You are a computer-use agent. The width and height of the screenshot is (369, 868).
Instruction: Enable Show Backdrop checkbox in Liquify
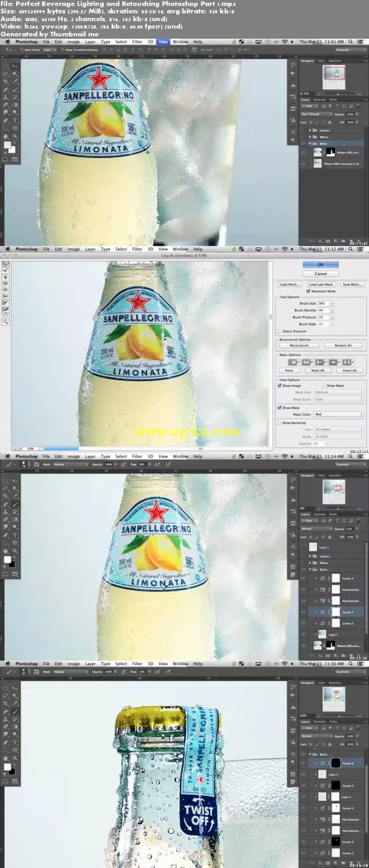[x=280, y=423]
